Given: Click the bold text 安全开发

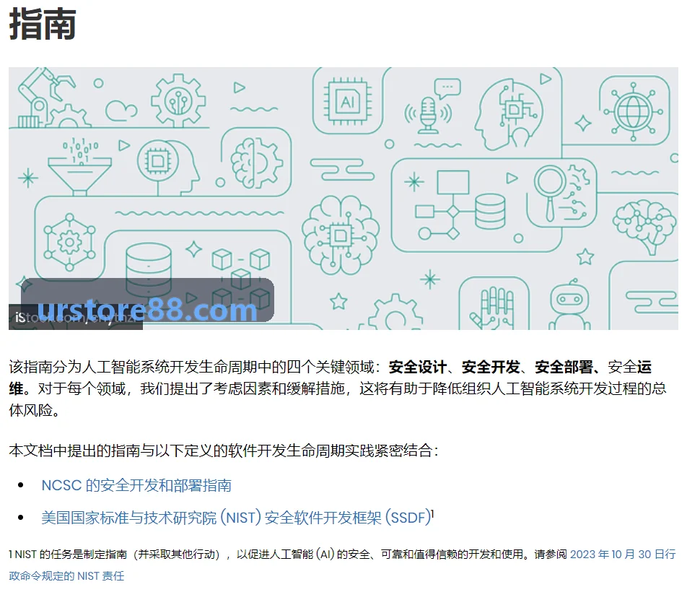Looking at the screenshot, I should (x=491, y=367).
